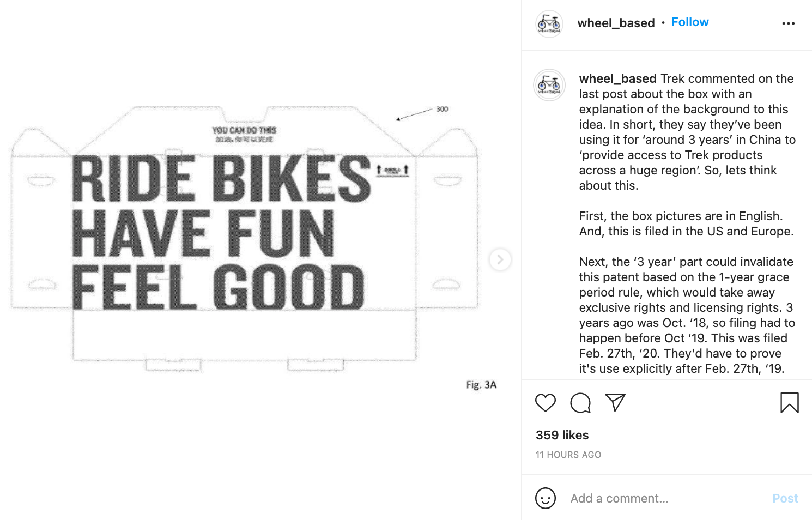View the list of 359 likes
Image resolution: width=812 pixels, height=520 pixels.
tap(562, 435)
